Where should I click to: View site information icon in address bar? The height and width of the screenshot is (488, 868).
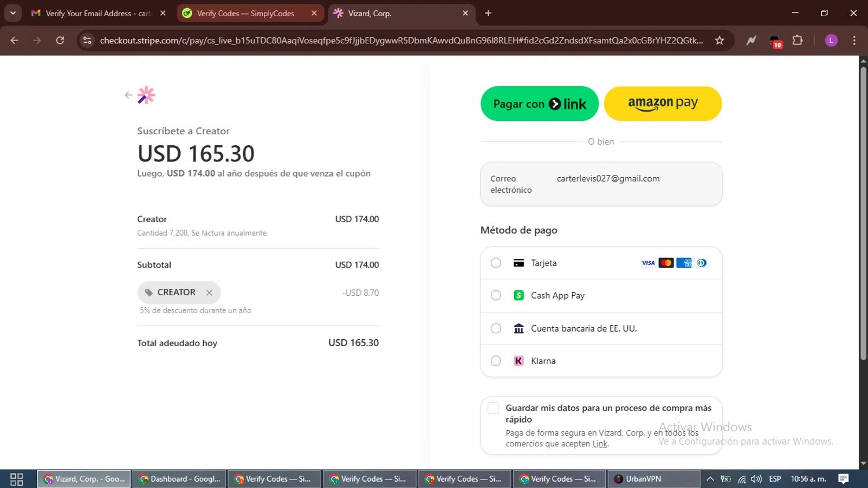click(87, 41)
